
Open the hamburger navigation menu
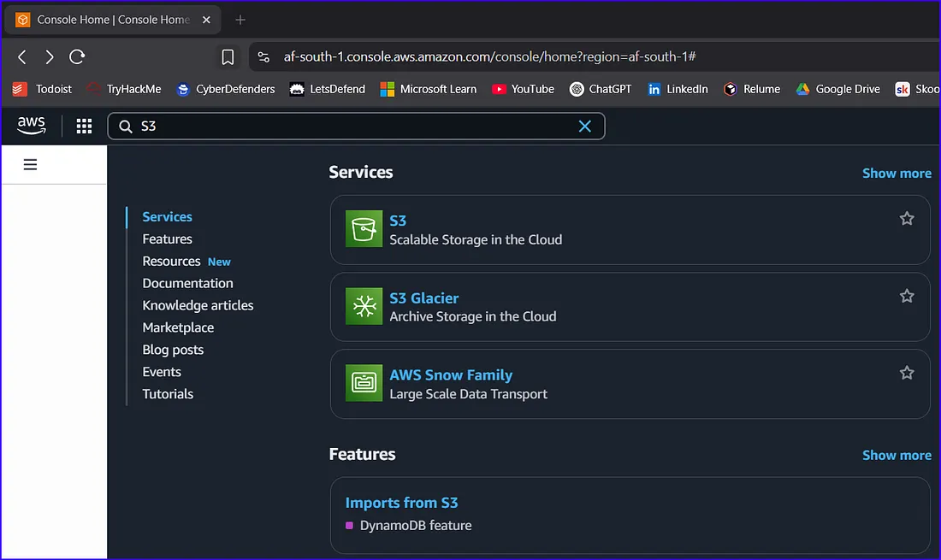click(30, 164)
